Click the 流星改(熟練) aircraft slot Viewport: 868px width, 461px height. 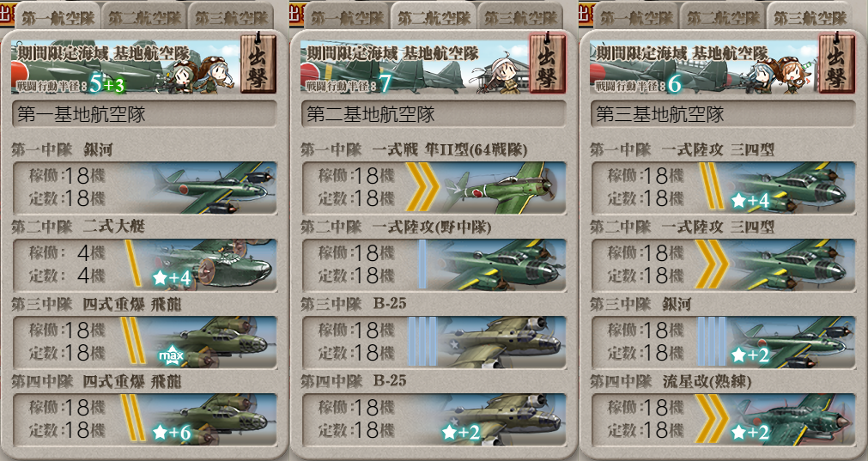tap(723, 420)
